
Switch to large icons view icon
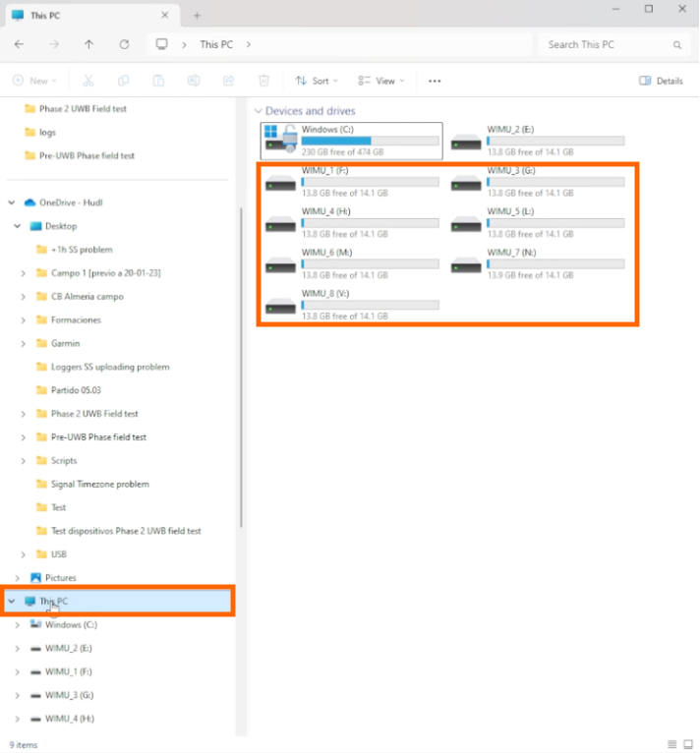click(x=688, y=744)
